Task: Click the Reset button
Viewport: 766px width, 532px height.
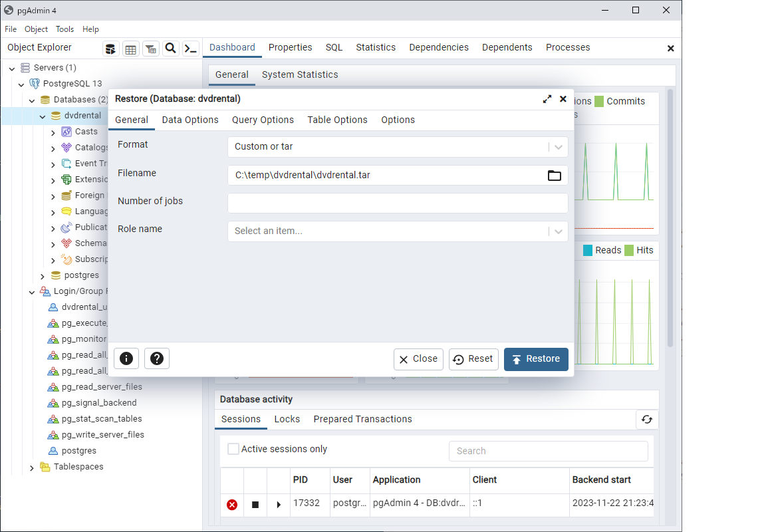Action: (x=473, y=359)
